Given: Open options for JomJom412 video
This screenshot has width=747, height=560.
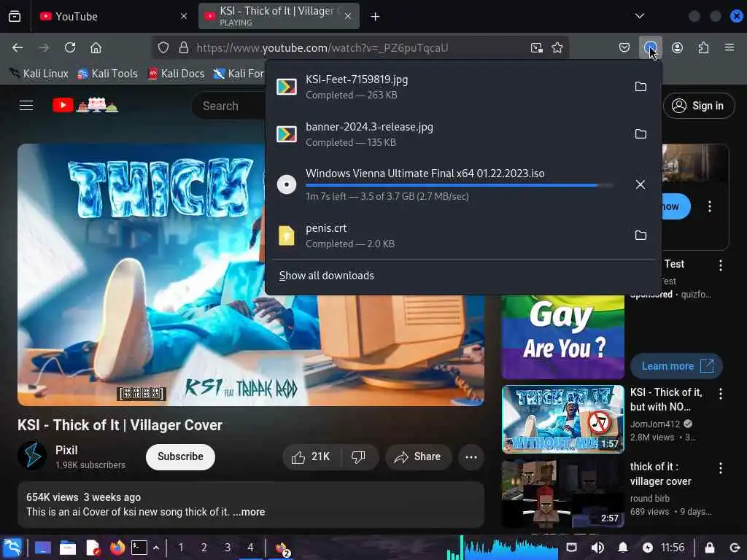Looking at the screenshot, I should pos(720,394).
